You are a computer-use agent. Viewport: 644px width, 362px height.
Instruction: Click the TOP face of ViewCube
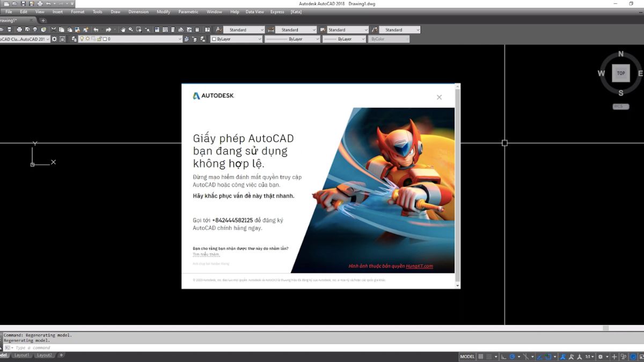tap(621, 73)
